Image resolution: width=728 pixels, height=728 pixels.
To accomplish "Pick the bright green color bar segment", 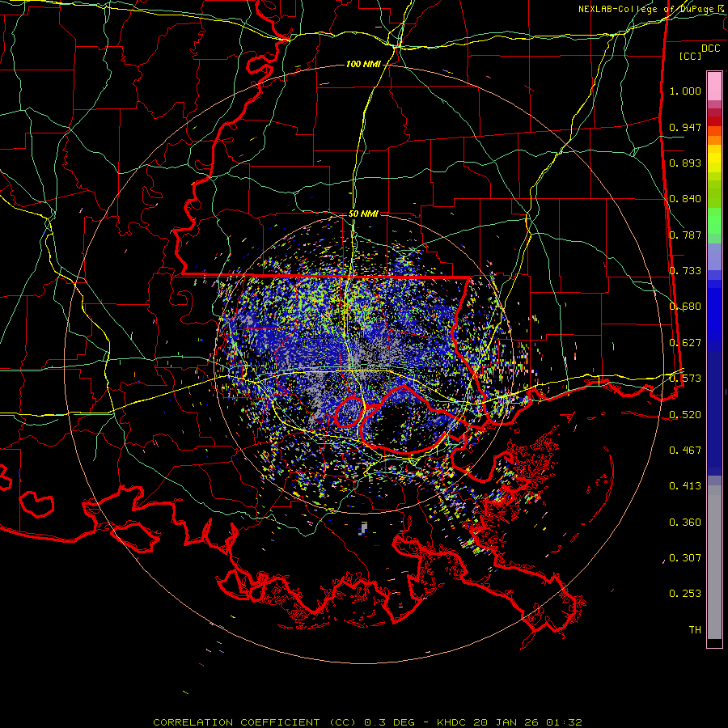I will (714, 221).
